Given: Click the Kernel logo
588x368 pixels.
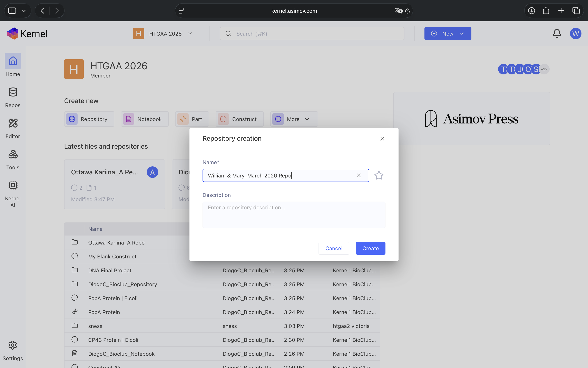Looking at the screenshot, I should (x=27, y=34).
